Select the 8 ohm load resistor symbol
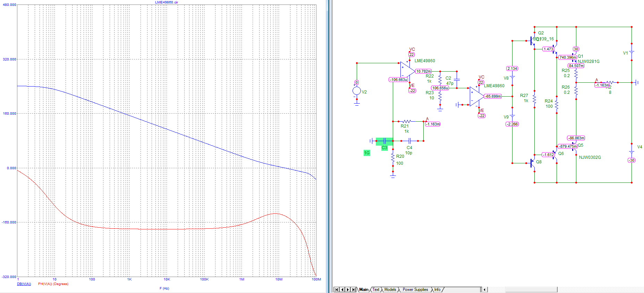This screenshot has height=293, width=644. pos(610,83)
